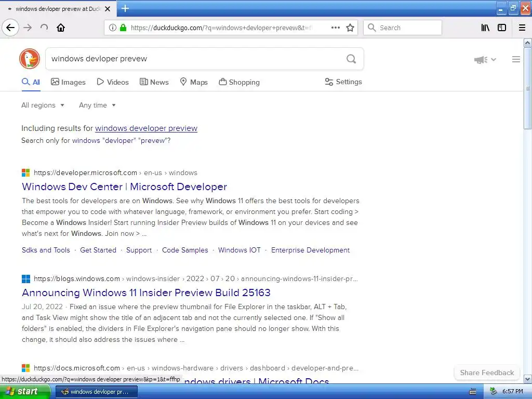
Task: Open the Sdks and Tools sitelink
Action: 46,250
